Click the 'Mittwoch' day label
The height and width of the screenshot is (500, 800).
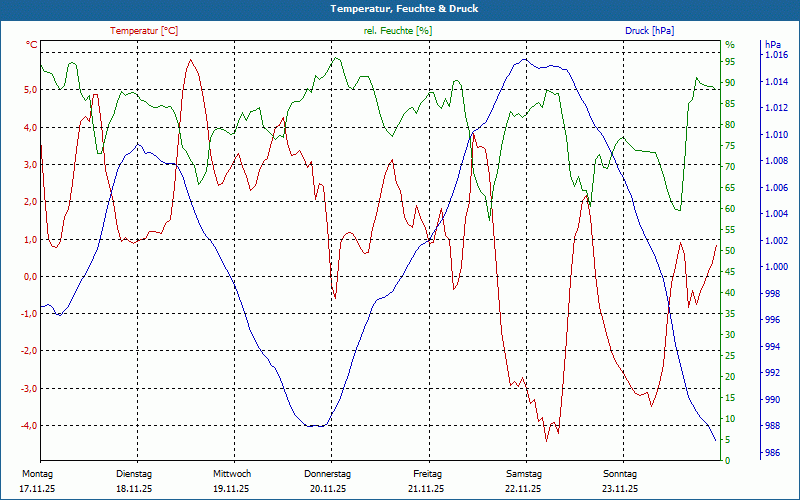[232, 474]
